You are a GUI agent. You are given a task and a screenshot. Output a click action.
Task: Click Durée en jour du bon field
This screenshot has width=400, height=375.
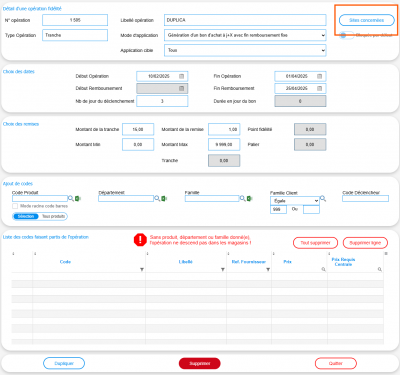pyautogui.click(x=300, y=101)
